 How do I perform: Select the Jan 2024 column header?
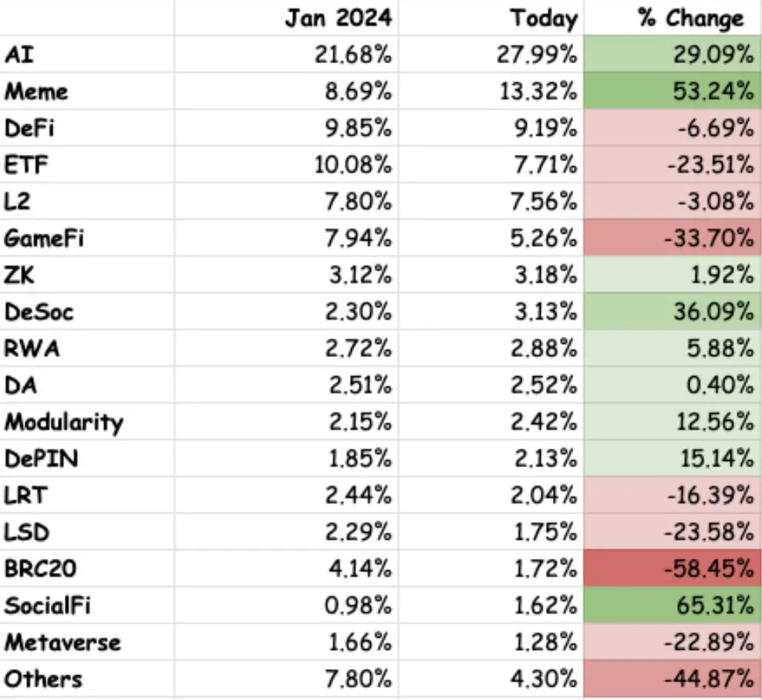click(x=286, y=18)
